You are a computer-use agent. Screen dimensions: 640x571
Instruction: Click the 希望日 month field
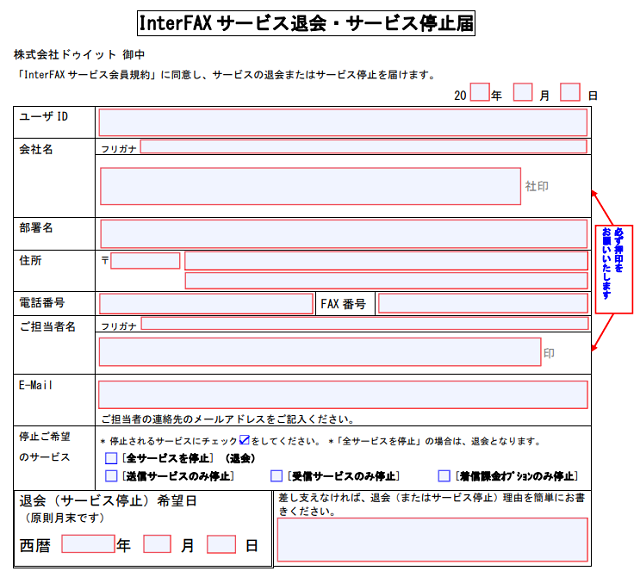(x=157, y=544)
